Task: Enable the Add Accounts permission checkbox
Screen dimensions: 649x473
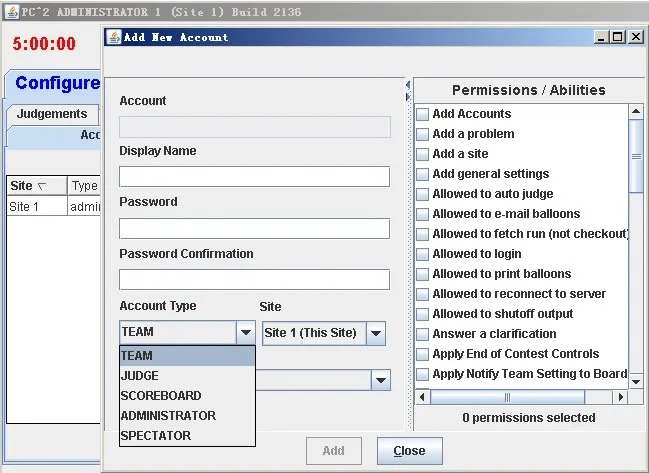Action: (423, 114)
